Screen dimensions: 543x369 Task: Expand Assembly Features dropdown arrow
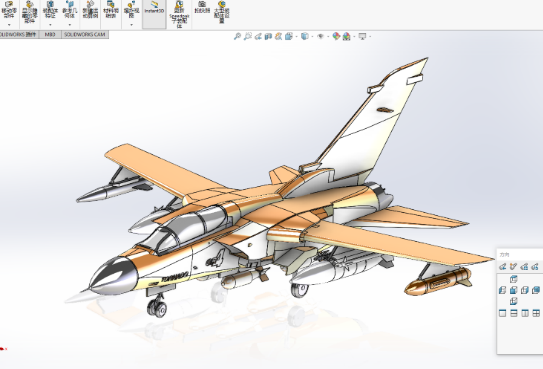pos(50,25)
